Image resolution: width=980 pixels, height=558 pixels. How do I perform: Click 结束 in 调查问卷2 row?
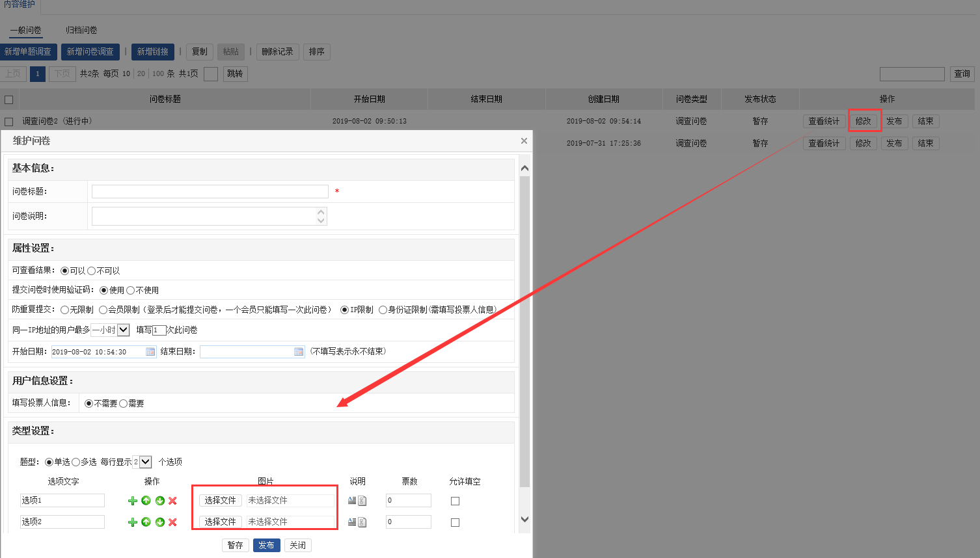[x=925, y=121]
